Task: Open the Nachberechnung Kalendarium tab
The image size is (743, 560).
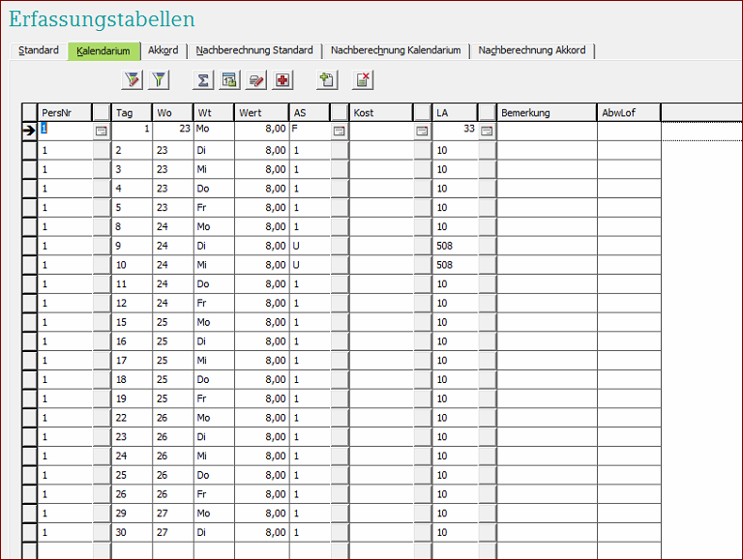Action: (x=397, y=50)
